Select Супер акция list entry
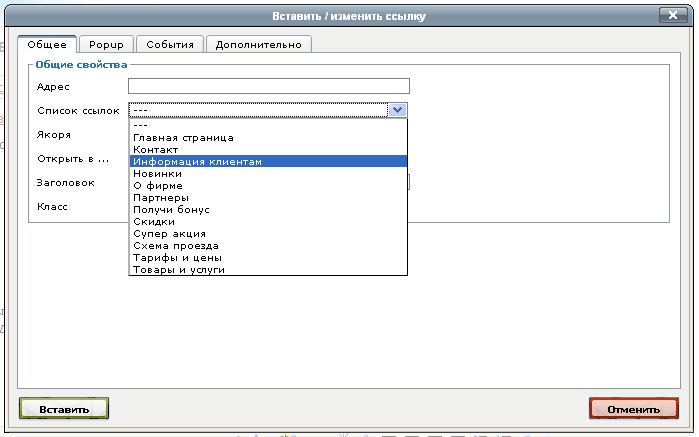This screenshot has height=437, width=699. coord(168,233)
